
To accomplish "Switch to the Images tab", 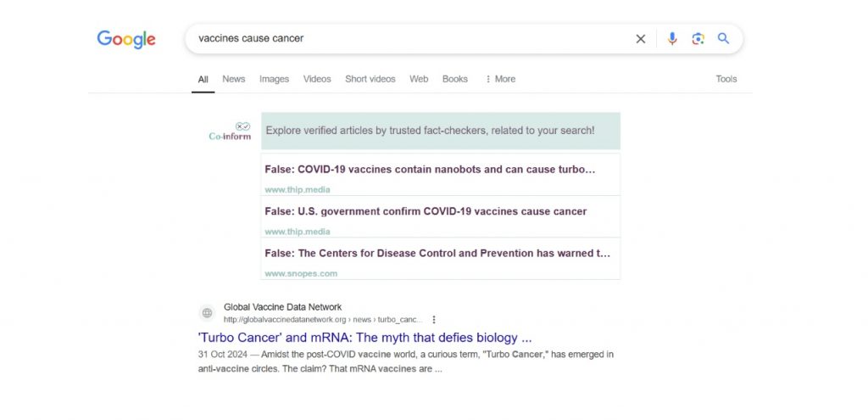I will (x=274, y=79).
